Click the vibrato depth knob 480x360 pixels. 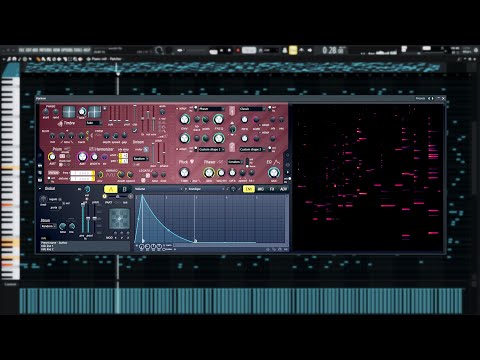coord(121,174)
